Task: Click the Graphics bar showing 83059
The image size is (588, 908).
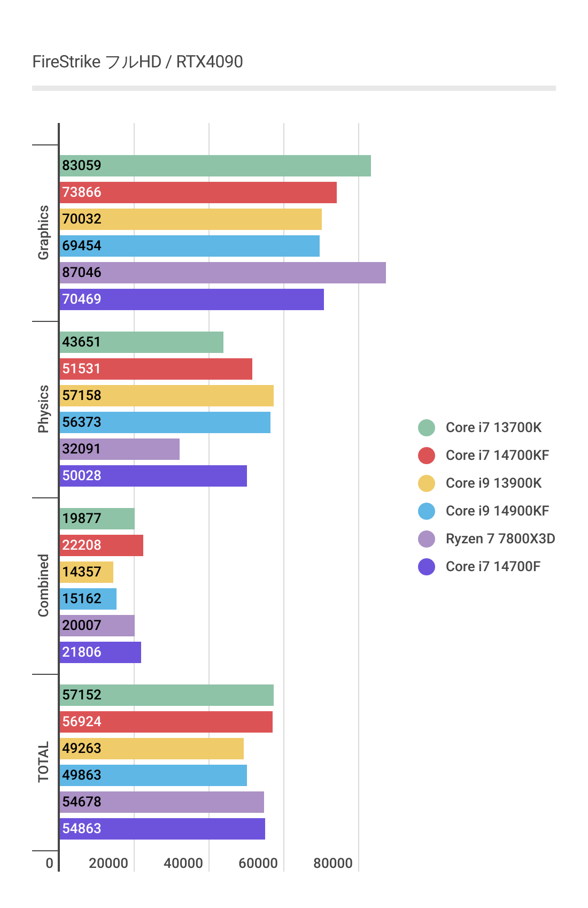Action: point(215,166)
